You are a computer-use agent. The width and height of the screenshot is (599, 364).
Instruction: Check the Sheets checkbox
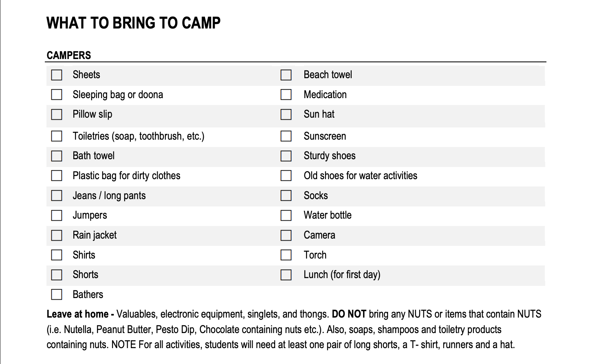(57, 75)
